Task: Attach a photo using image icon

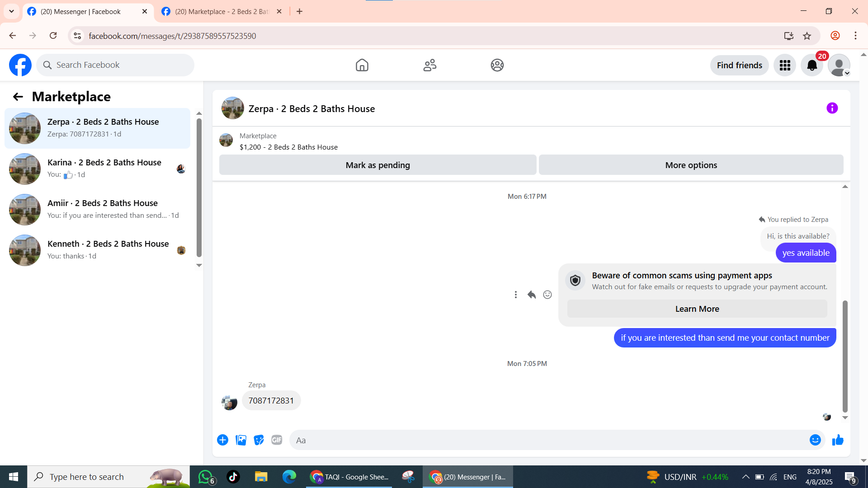Action: point(241,440)
